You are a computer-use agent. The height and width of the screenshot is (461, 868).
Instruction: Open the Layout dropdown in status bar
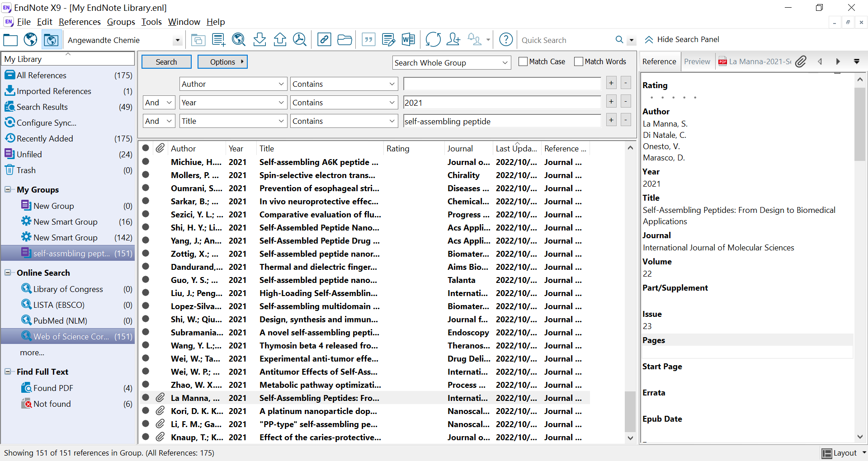844,453
